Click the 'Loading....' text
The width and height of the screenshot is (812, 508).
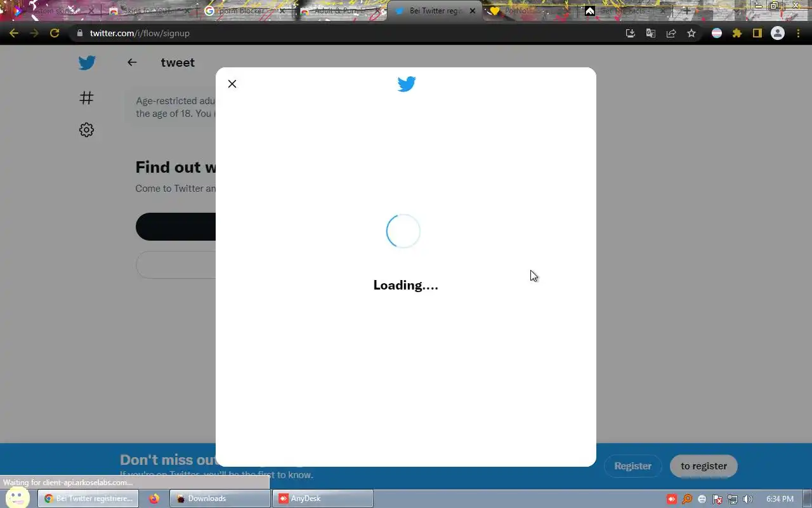point(406,285)
